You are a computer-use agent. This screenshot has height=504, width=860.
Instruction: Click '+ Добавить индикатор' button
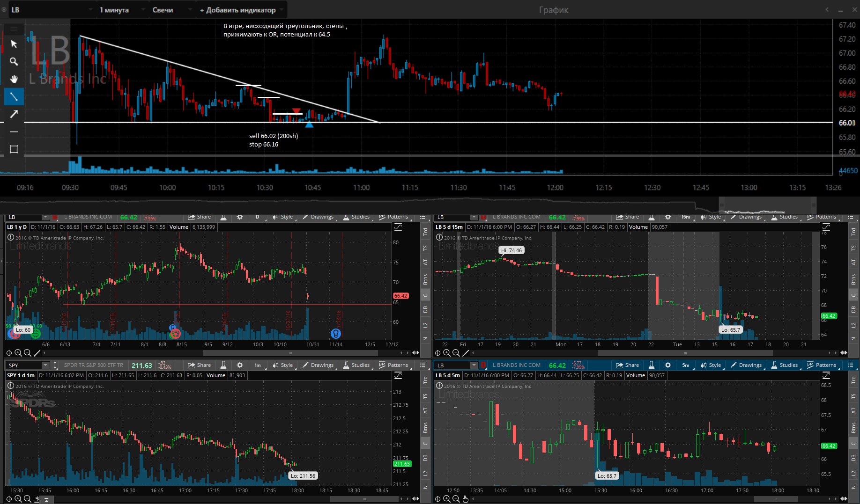(241, 10)
